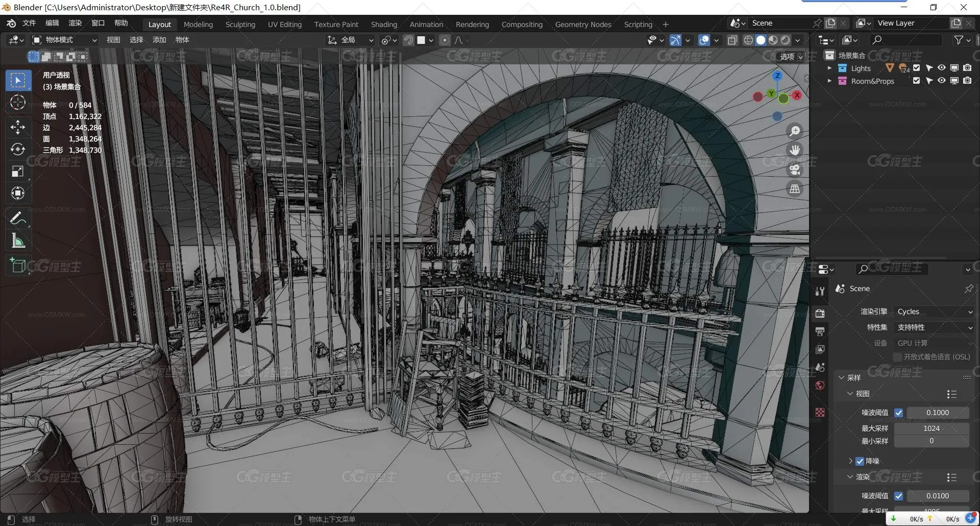Image resolution: width=980 pixels, height=526 pixels.
Task: Open the 物体模式 object mode dropdown
Action: 64,40
